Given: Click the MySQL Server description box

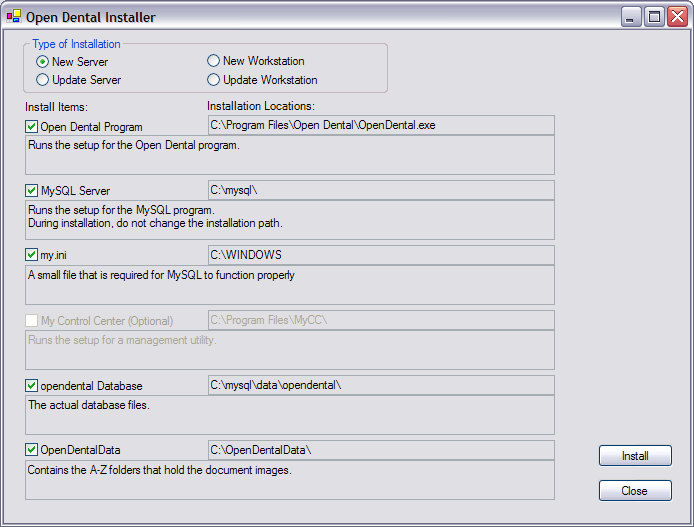Looking at the screenshot, I should [290, 220].
